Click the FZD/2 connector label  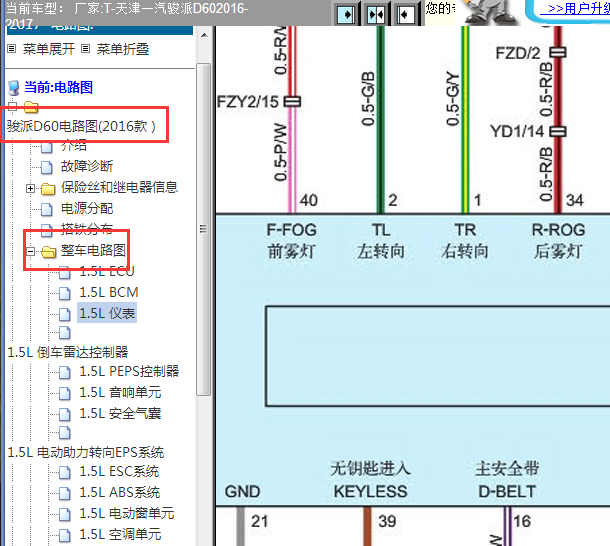pyautogui.click(x=518, y=53)
